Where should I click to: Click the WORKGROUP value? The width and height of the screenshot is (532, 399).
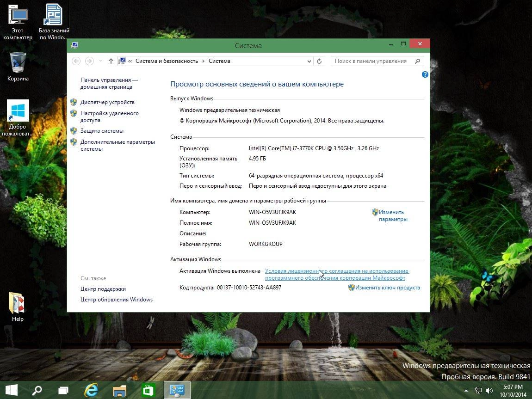click(266, 244)
